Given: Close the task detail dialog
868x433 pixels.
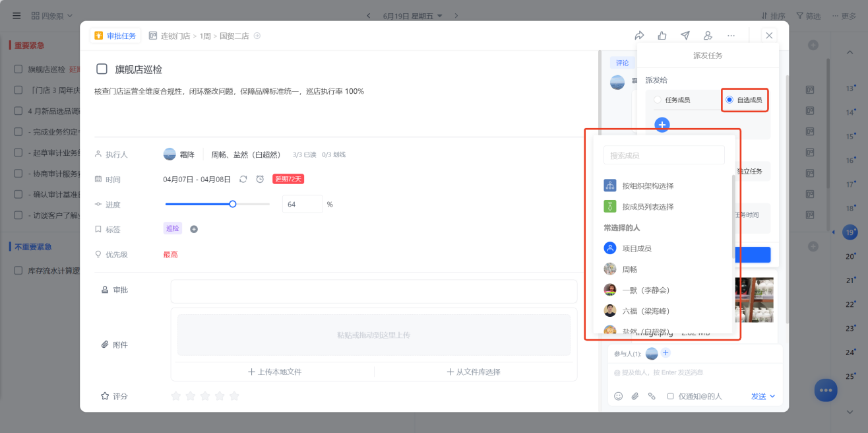Looking at the screenshot, I should (770, 36).
